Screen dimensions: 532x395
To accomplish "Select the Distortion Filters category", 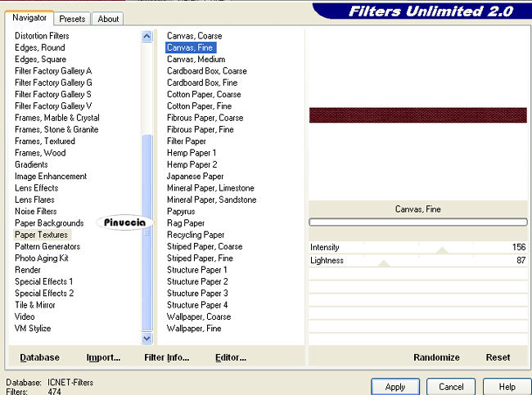I will pyautogui.click(x=42, y=36).
